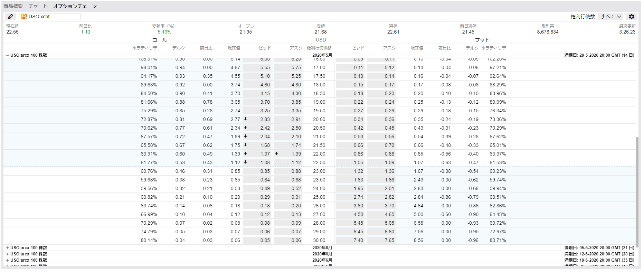
Task: Switch to the チャート tab
Action: pyautogui.click(x=38, y=6)
